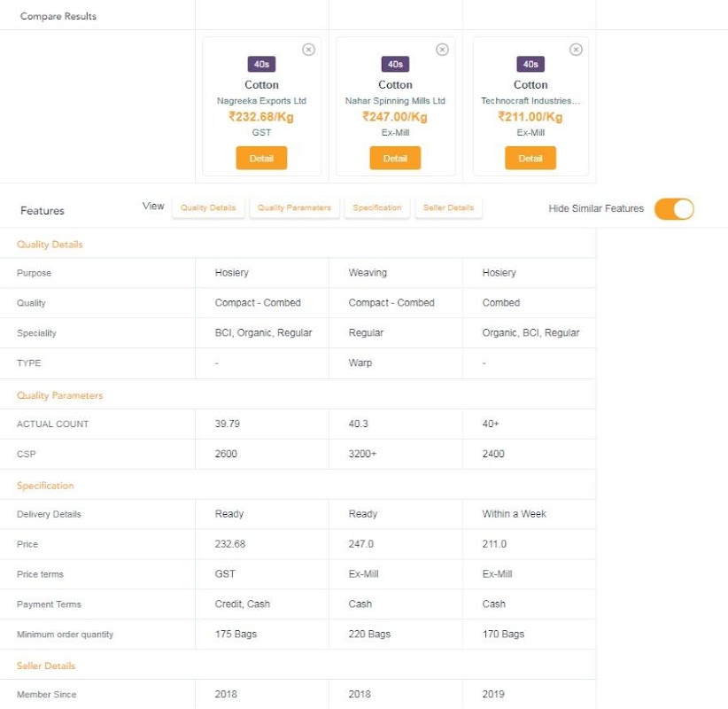Collapse the Quality Parameters section heading
Viewport: 728px width, 709px height.
point(60,395)
